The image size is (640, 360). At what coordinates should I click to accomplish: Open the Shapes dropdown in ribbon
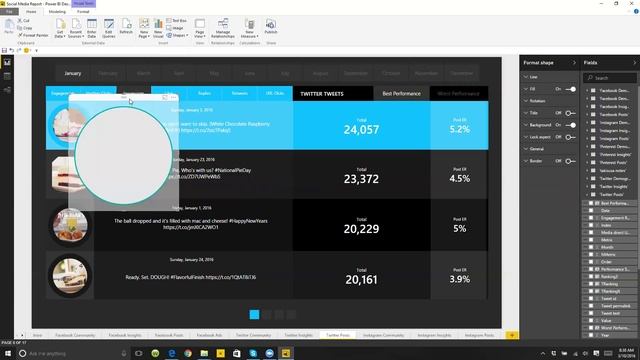point(178,35)
